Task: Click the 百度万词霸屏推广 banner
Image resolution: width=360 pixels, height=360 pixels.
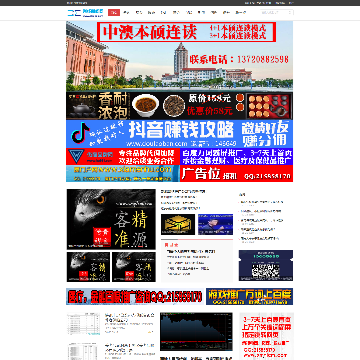Action: (237, 156)
